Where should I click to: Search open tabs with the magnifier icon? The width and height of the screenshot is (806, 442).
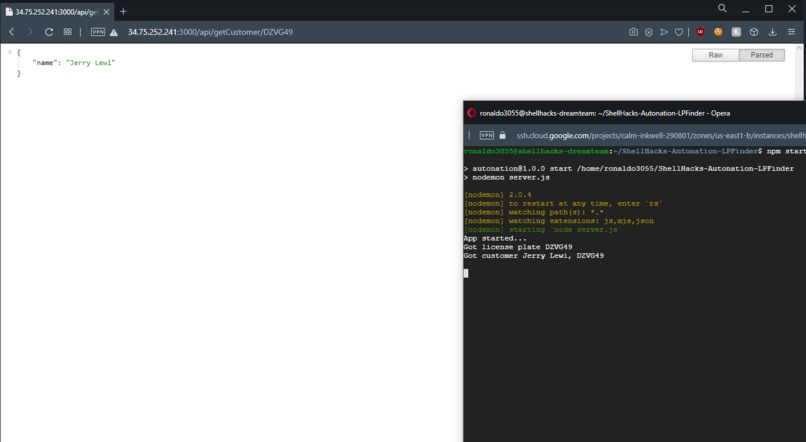(x=722, y=8)
